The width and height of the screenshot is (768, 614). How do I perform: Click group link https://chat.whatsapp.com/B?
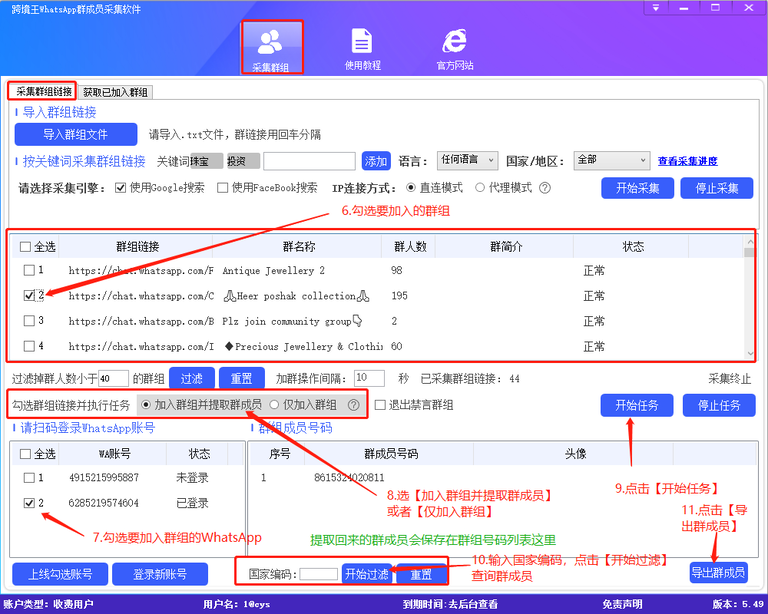(x=141, y=322)
